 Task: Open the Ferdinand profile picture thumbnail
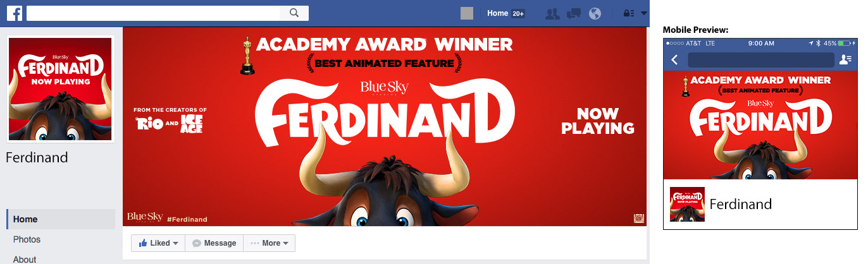coord(60,88)
